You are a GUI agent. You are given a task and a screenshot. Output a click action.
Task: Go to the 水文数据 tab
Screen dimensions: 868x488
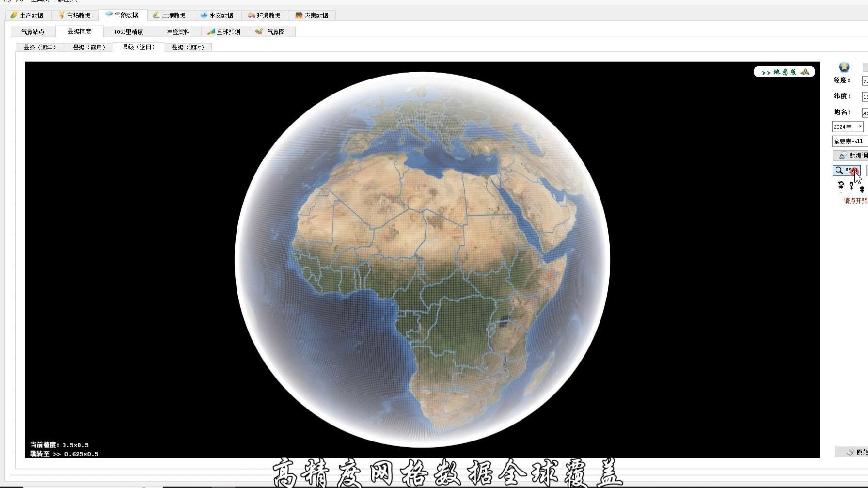[x=217, y=16]
